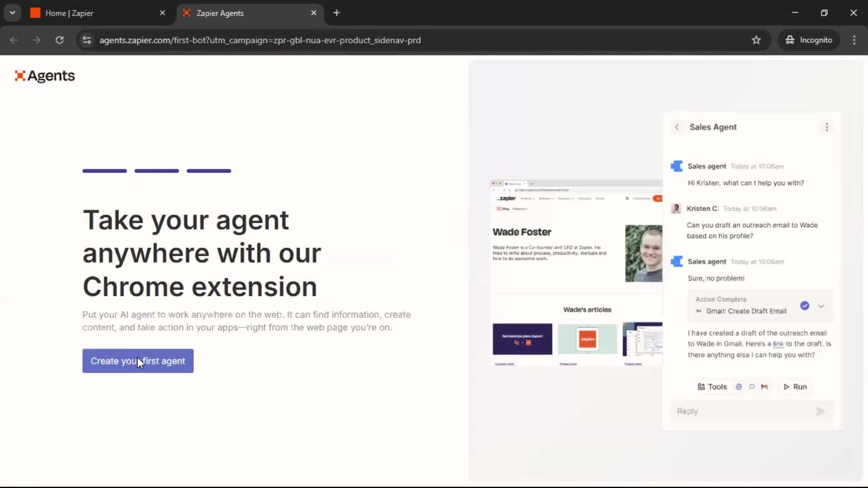View site information icon in address bar

(x=87, y=40)
